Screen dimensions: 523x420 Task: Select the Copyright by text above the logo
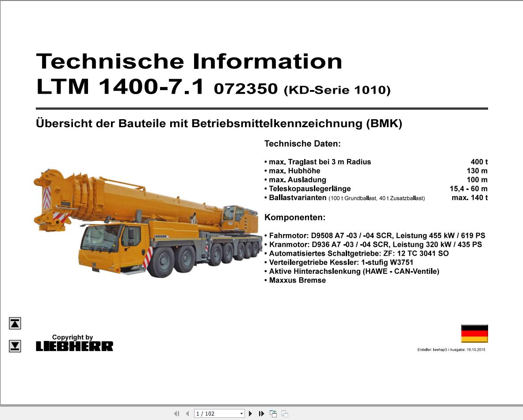[x=73, y=337]
